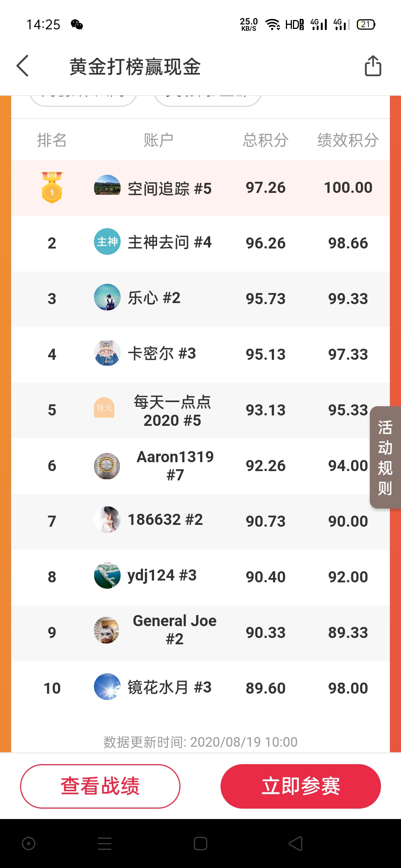Tap Android back triangle navigation button
The image size is (401, 868).
click(296, 844)
